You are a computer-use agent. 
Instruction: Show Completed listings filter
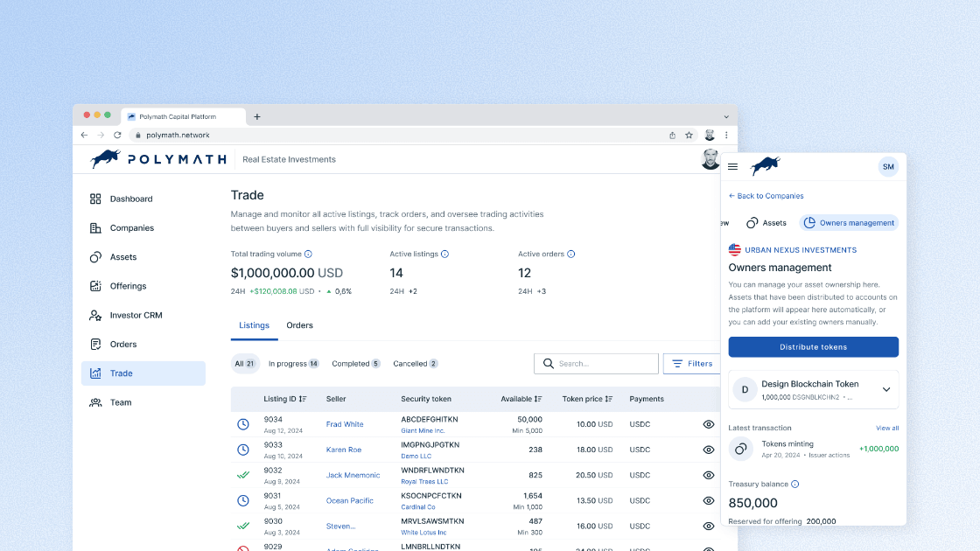(355, 364)
